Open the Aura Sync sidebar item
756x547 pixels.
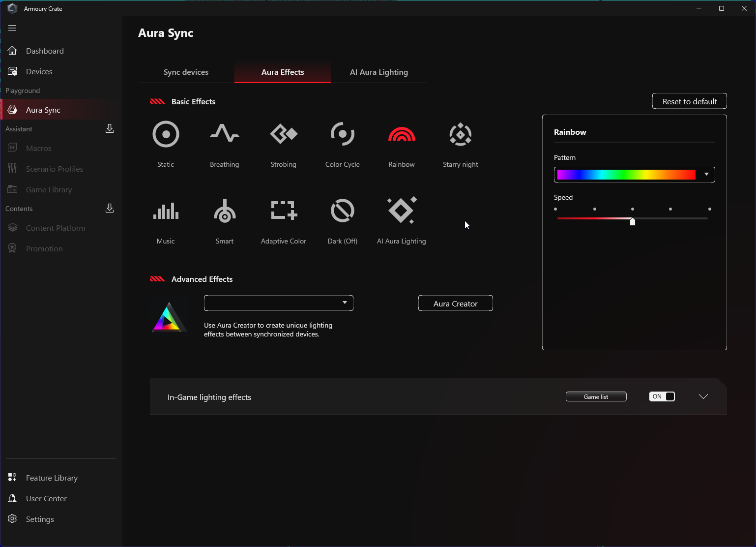click(x=61, y=110)
